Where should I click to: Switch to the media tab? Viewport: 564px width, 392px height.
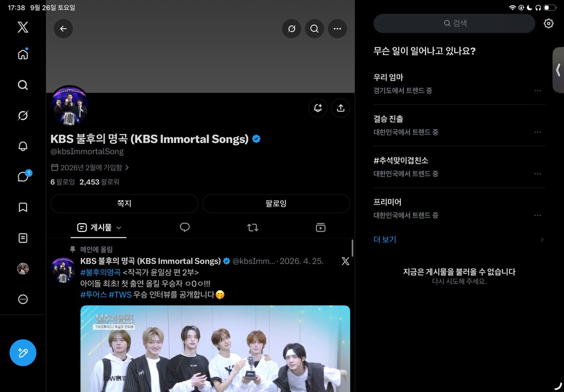[x=321, y=227]
